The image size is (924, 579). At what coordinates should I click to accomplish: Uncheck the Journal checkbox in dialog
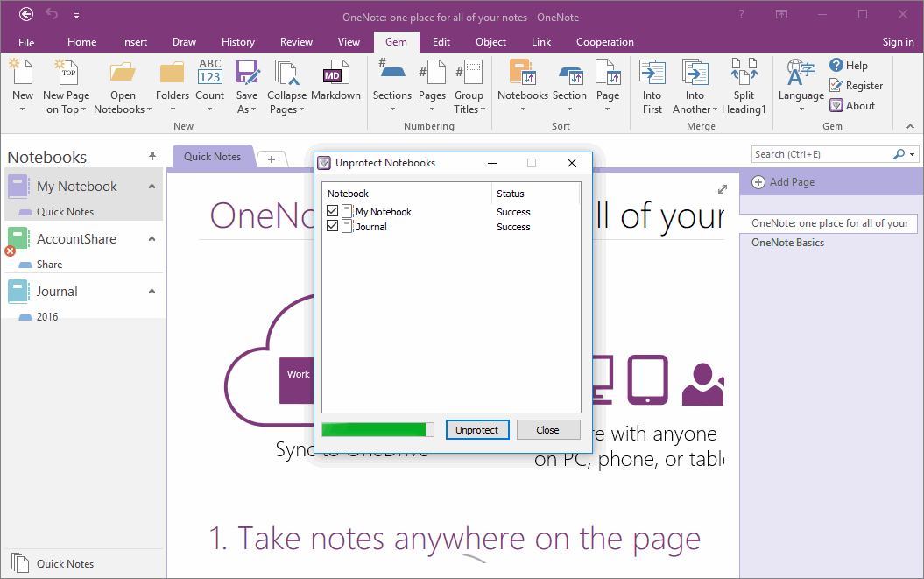click(332, 225)
